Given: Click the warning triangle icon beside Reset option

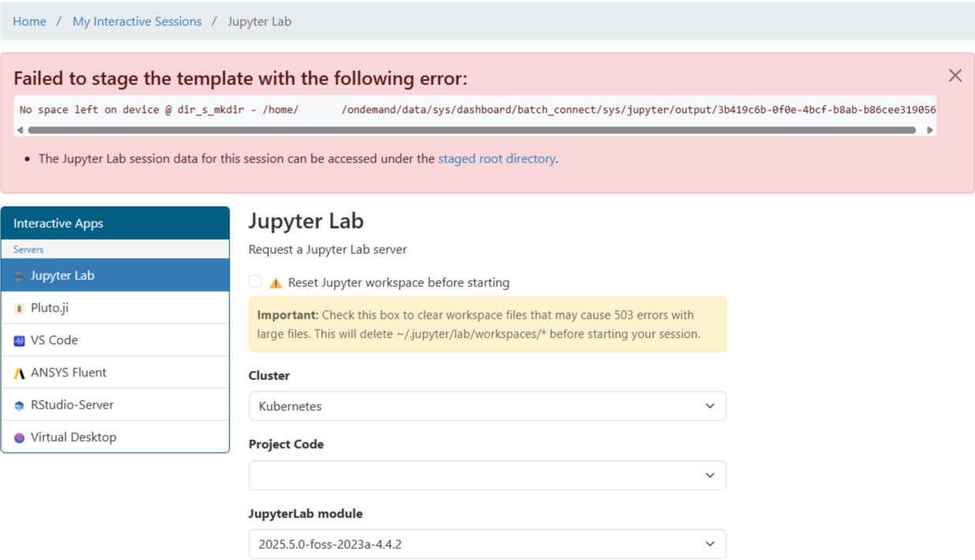Looking at the screenshot, I should (275, 282).
